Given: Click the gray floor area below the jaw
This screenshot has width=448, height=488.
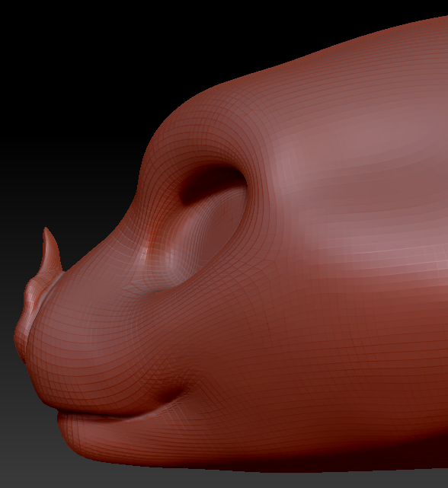Looking at the screenshot, I should click(218, 478).
